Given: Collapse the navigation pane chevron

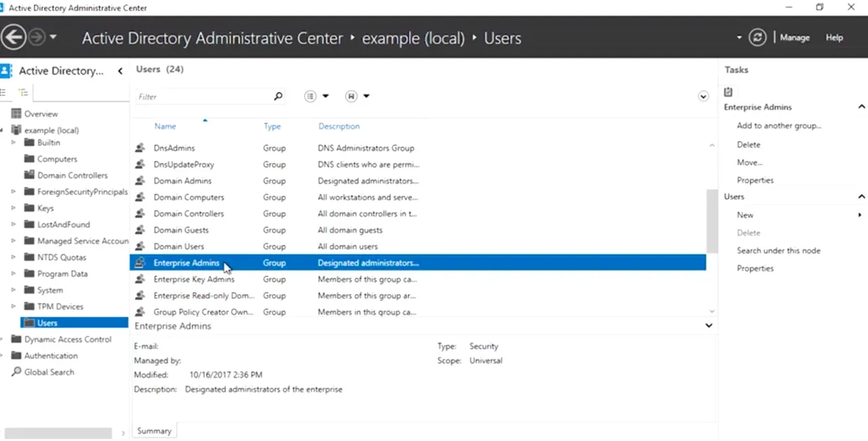Looking at the screenshot, I should click(x=120, y=70).
